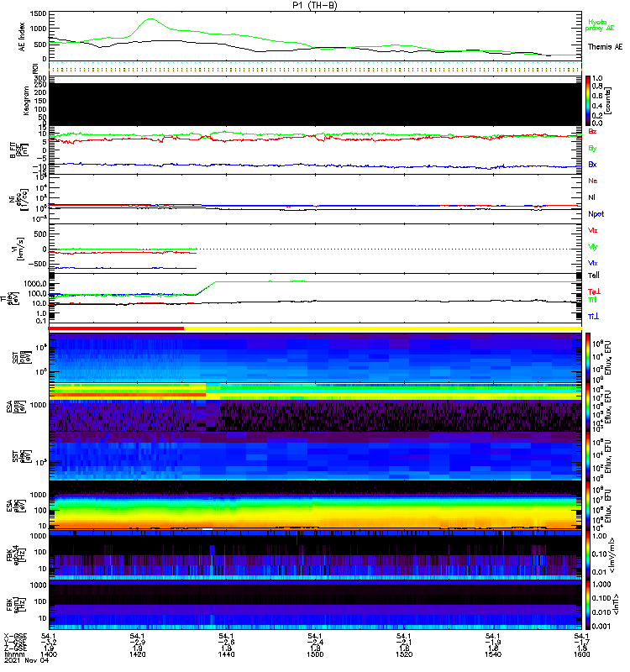The image size is (630, 672).
Task: Click the 1600 time tick label
Action: (581, 654)
